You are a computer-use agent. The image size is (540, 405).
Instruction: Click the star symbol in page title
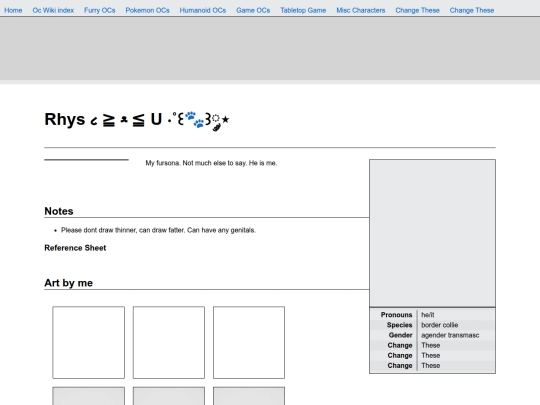225,120
